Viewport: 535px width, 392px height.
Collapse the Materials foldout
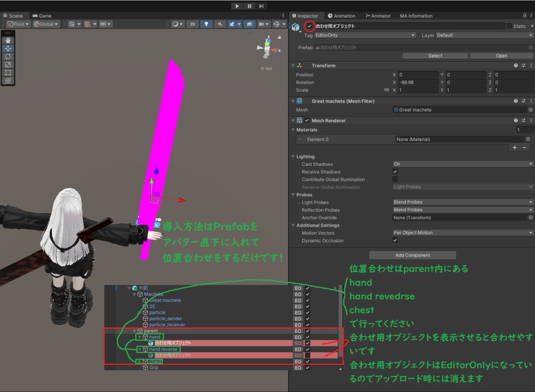(x=293, y=130)
